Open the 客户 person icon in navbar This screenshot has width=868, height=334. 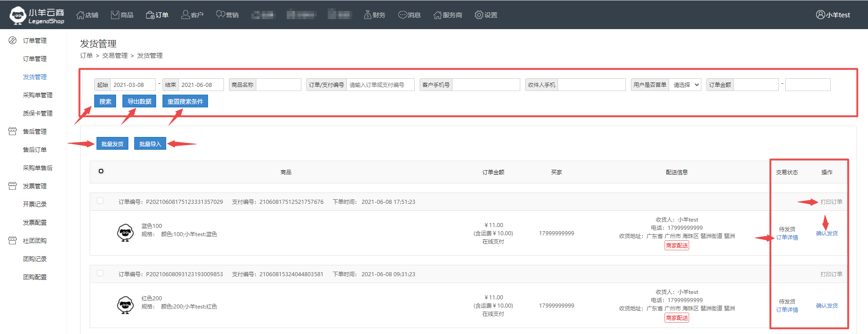tap(185, 15)
